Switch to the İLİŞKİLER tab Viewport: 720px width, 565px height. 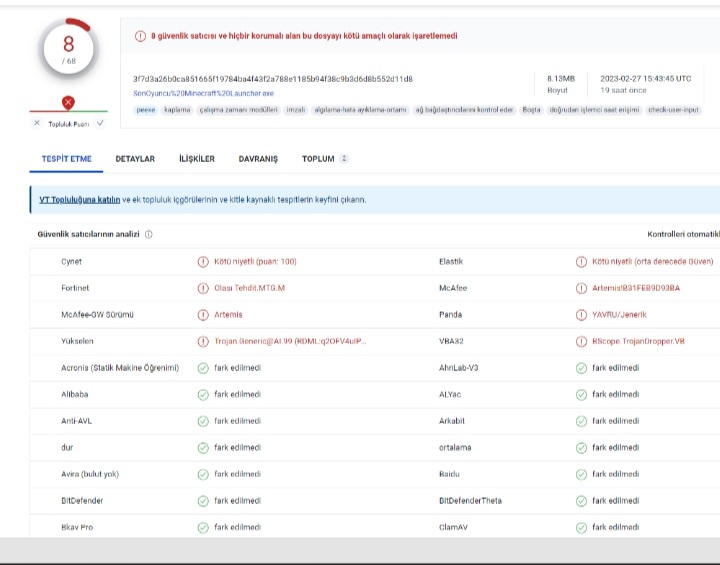click(197, 159)
